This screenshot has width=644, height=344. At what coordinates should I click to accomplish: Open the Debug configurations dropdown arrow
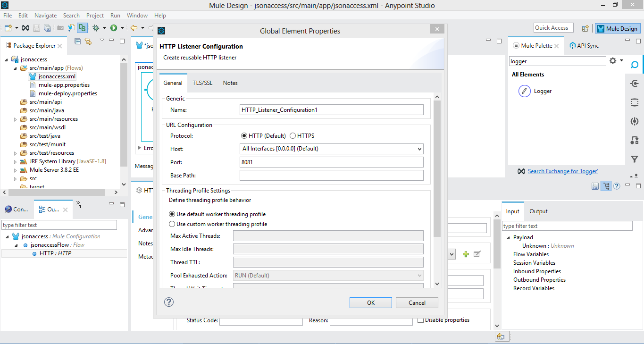[104, 28]
